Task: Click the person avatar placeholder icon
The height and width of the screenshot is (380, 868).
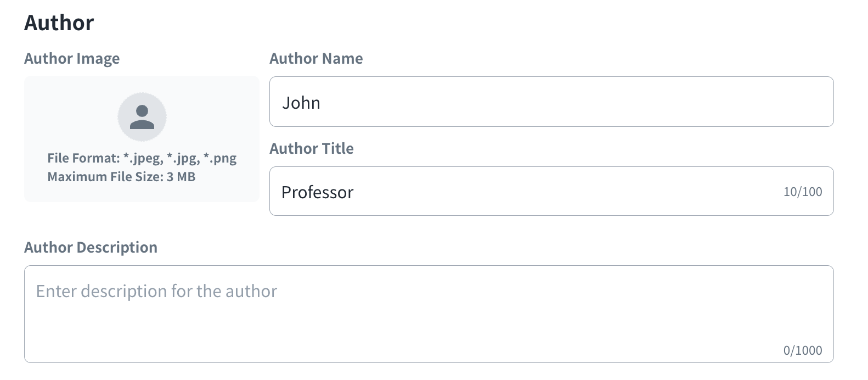Action: pyautogui.click(x=142, y=117)
